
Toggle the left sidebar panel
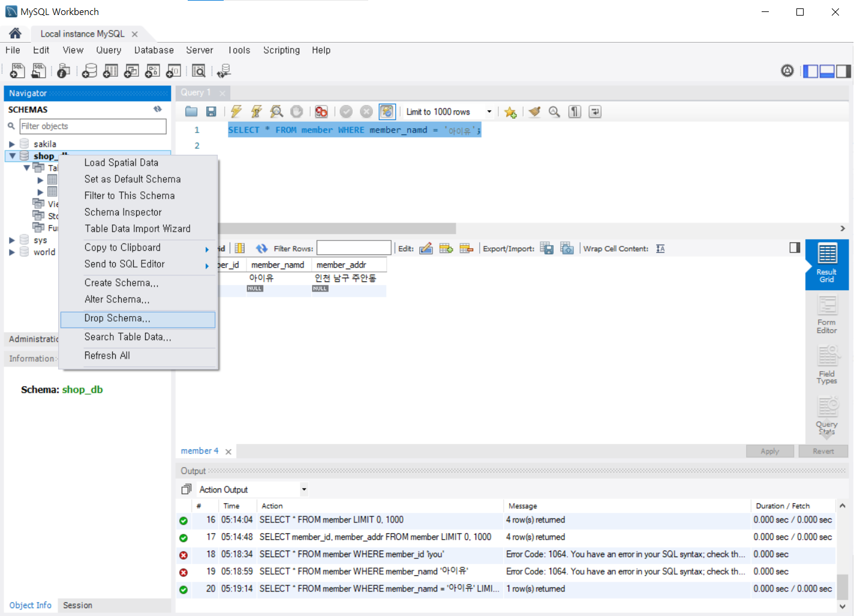click(x=811, y=71)
